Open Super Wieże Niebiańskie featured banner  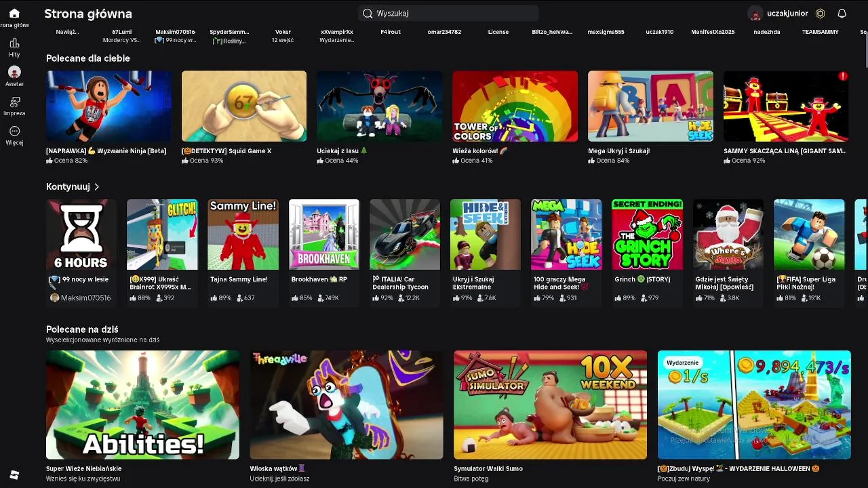142,405
